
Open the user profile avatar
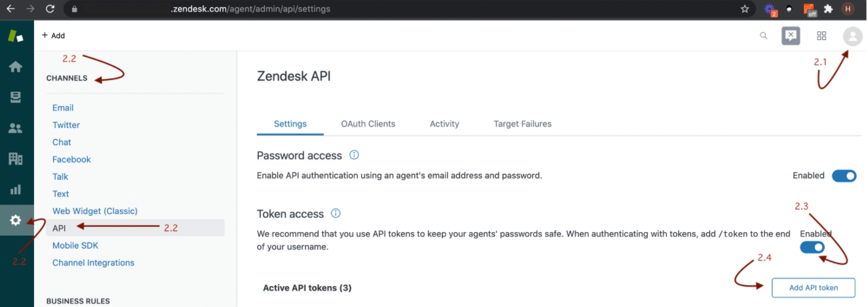[852, 37]
